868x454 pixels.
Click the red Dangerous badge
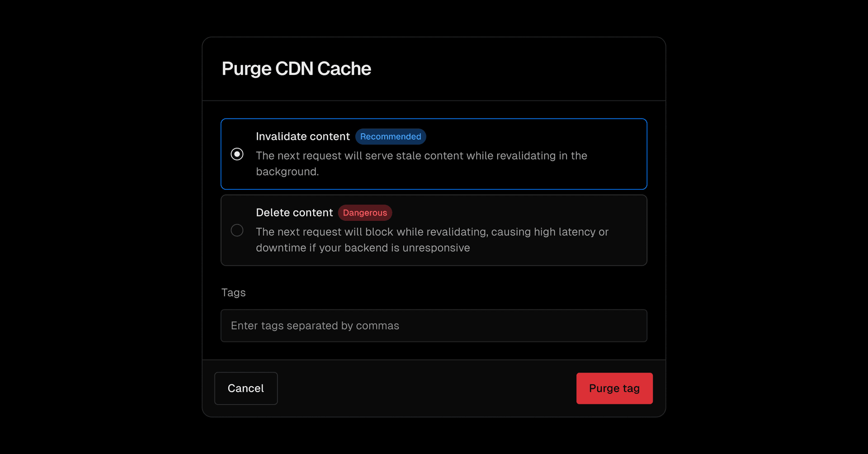pos(365,213)
